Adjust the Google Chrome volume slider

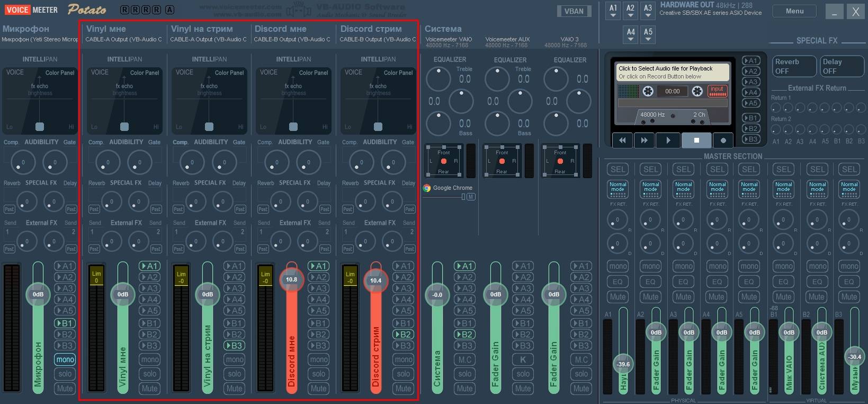coord(444,197)
